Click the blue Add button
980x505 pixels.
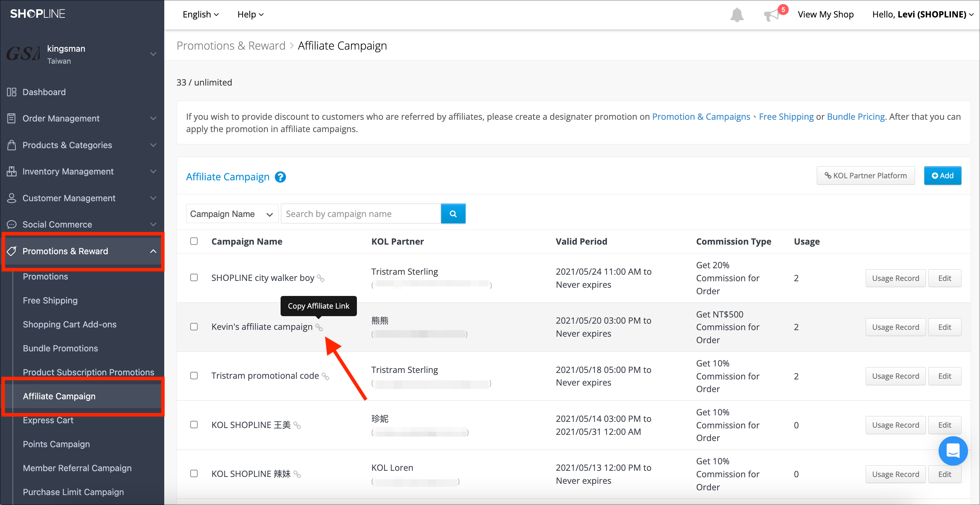(942, 175)
